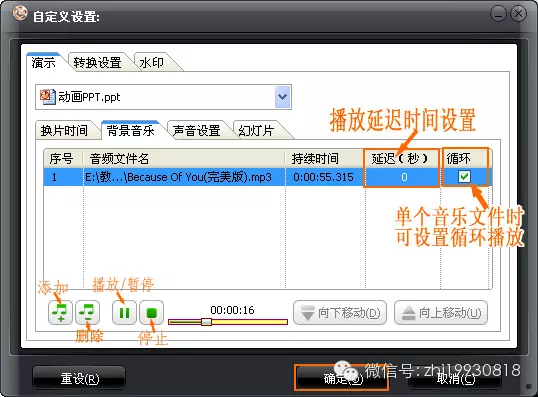
Task: Click the 向下移动(D) button
Action: 340,313
